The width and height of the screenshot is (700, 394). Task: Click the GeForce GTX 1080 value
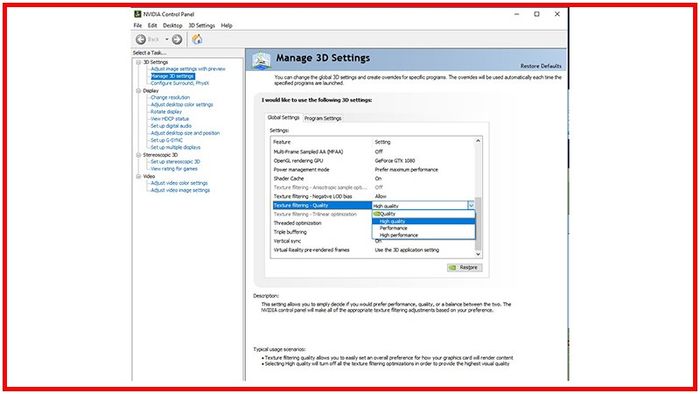pyautogui.click(x=395, y=161)
